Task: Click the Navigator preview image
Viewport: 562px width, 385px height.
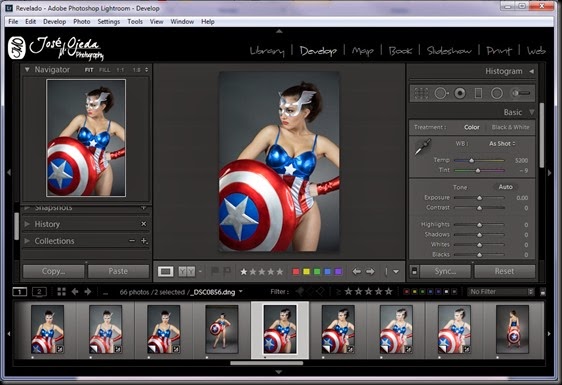Action: (x=86, y=138)
